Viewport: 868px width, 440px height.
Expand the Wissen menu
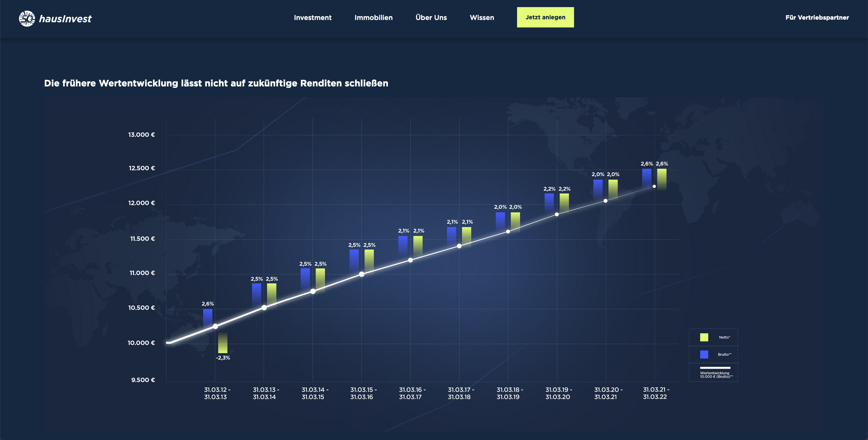click(x=481, y=17)
